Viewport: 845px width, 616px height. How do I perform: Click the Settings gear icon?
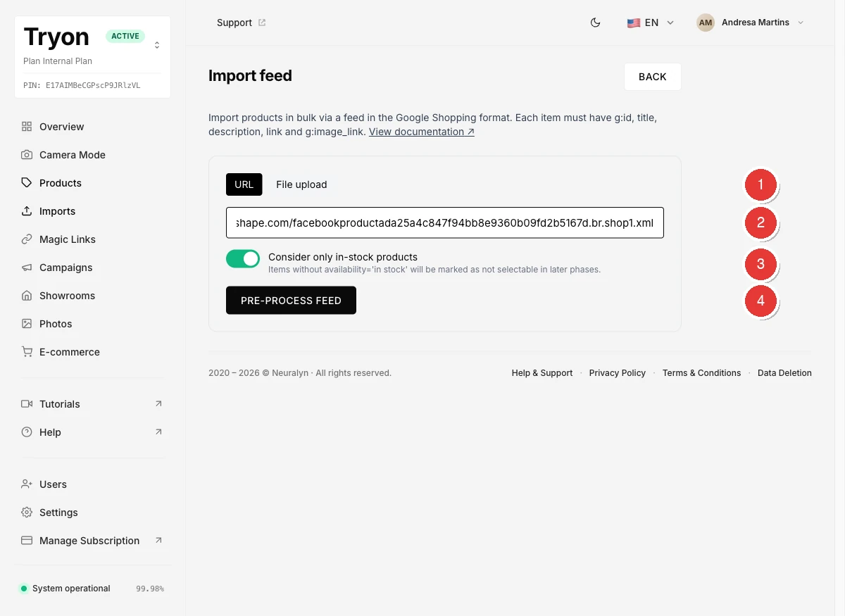(27, 513)
